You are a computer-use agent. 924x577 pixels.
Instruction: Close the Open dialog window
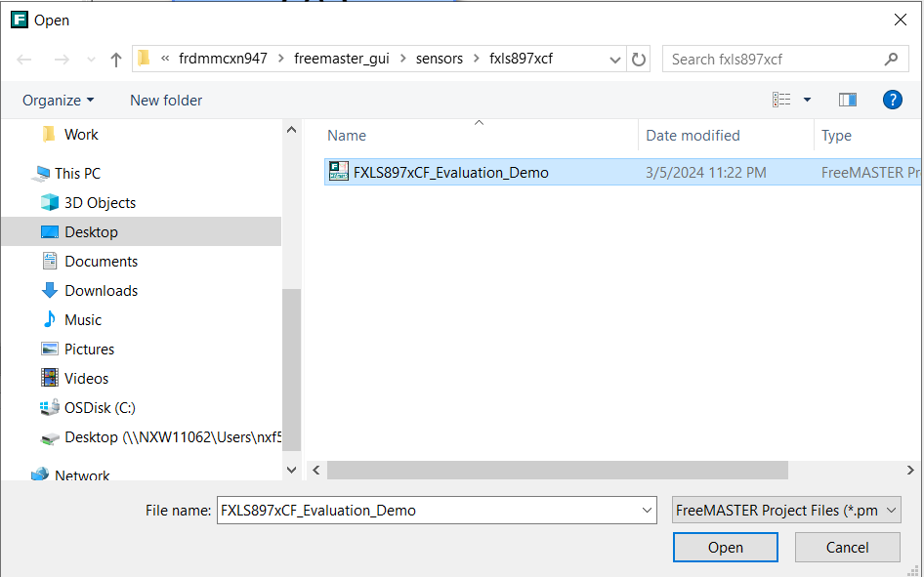[900, 21]
